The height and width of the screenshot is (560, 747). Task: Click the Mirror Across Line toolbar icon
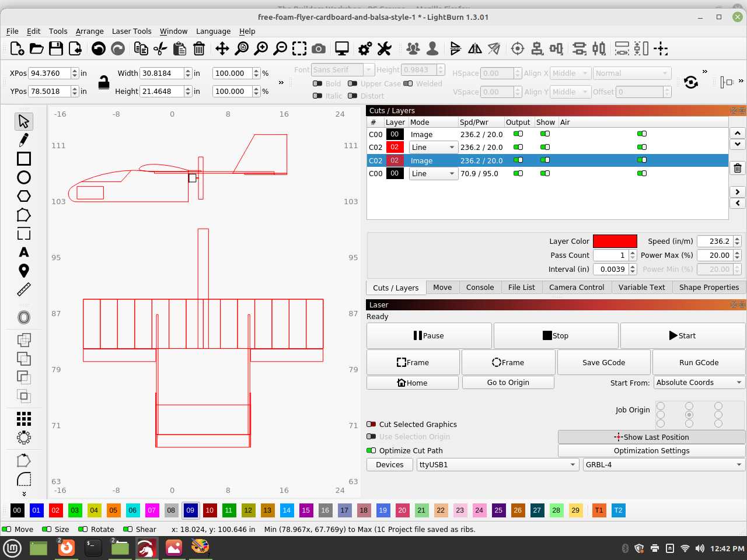coord(494,48)
